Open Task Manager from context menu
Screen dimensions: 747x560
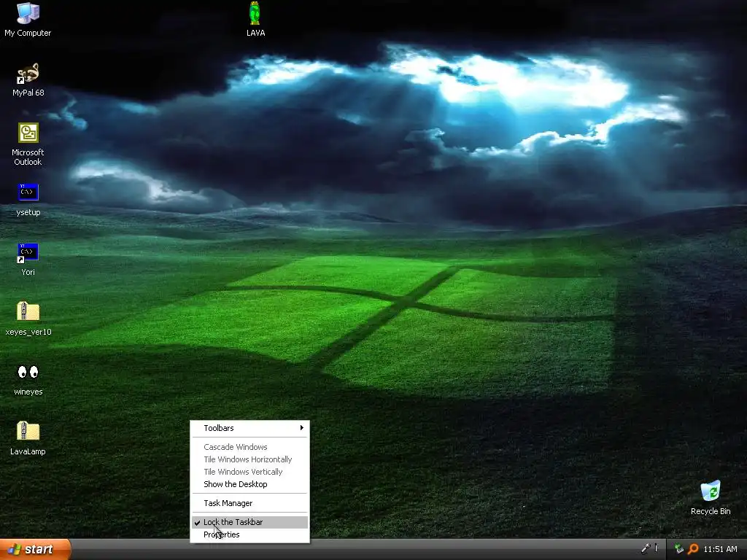pos(249,503)
